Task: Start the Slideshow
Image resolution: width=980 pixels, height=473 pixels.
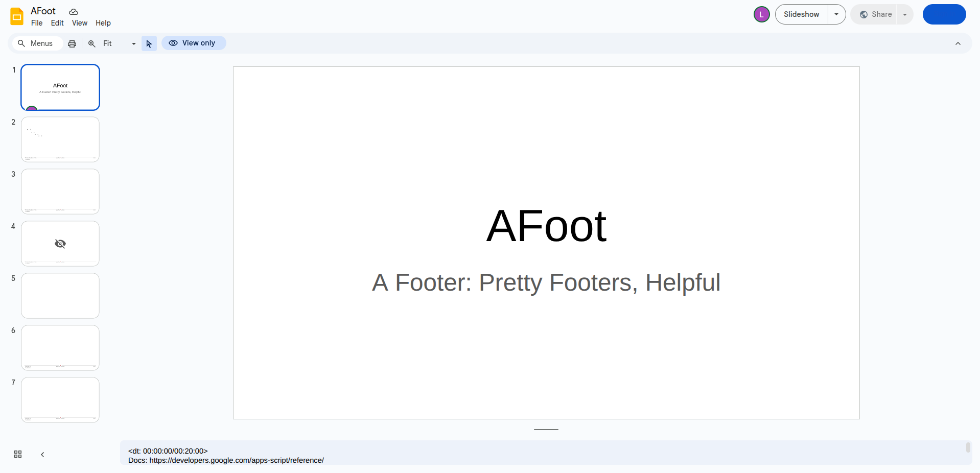Action: pyautogui.click(x=801, y=14)
